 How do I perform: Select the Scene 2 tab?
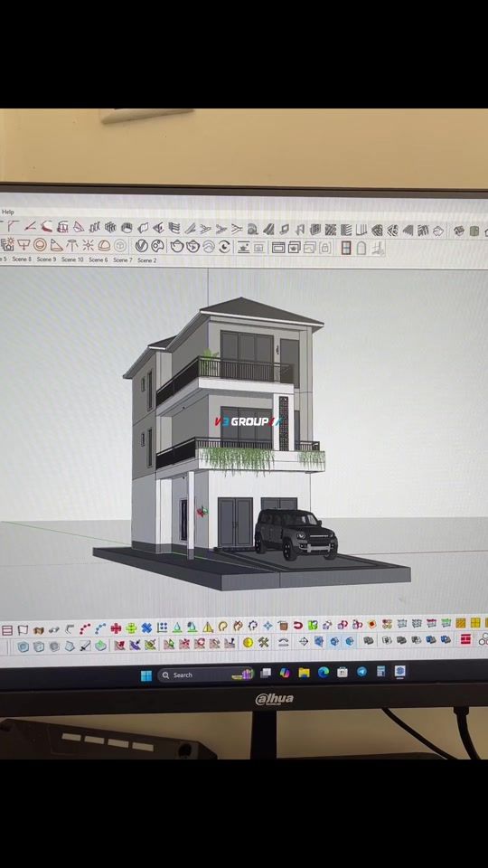click(147, 259)
